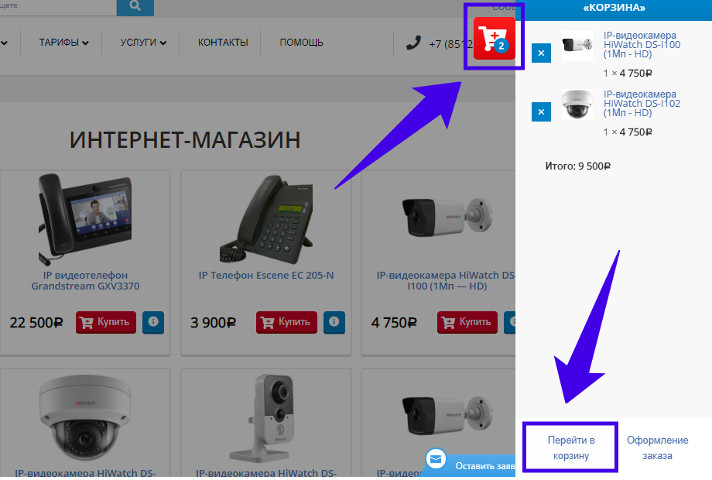712x480 pixels.
Task: Click Перейти в корзину link
Action: pyautogui.click(x=571, y=448)
